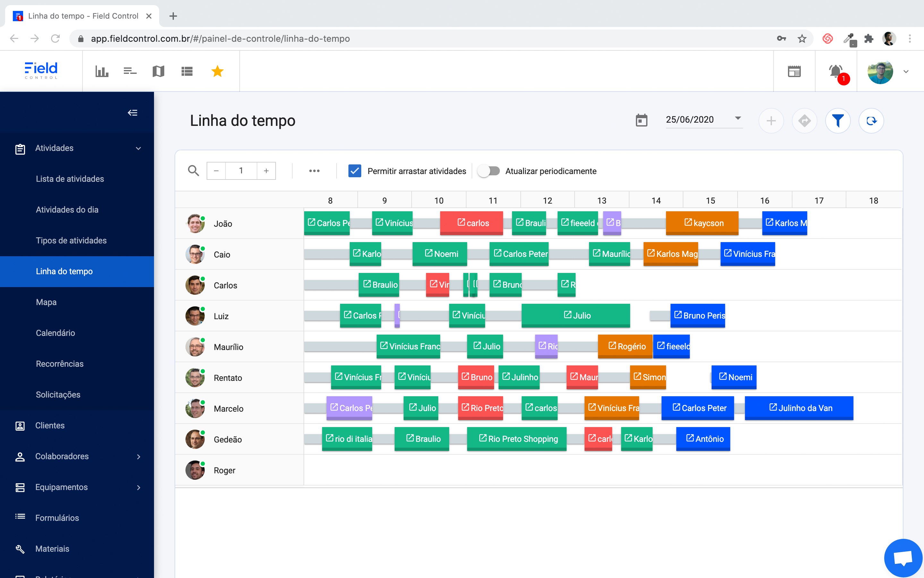Open Caio's Noemi activity block
The image size is (924, 578).
pos(440,254)
